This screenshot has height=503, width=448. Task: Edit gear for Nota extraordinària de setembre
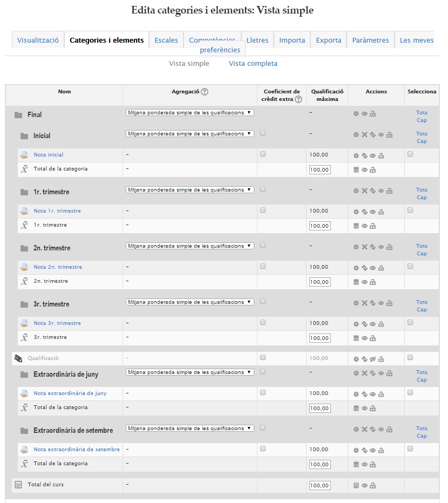[x=356, y=451]
